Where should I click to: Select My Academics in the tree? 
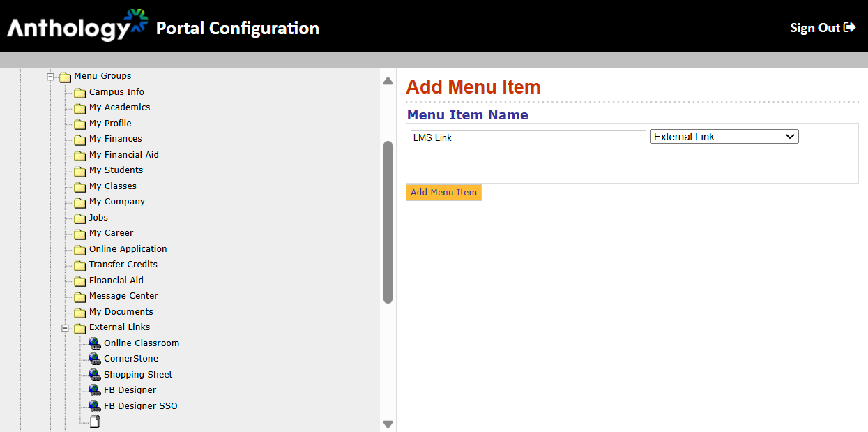[x=119, y=107]
